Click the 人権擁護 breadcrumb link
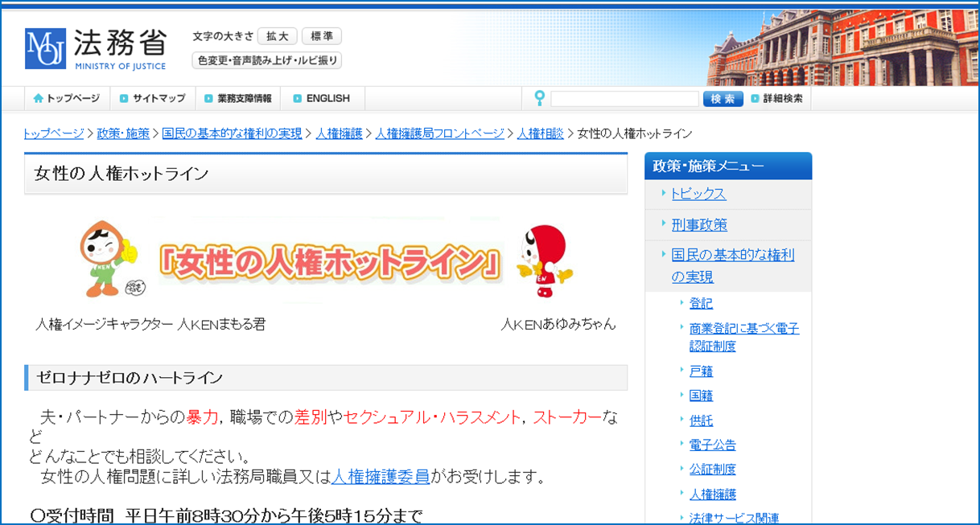This screenshot has height=525, width=980. click(x=339, y=133)
